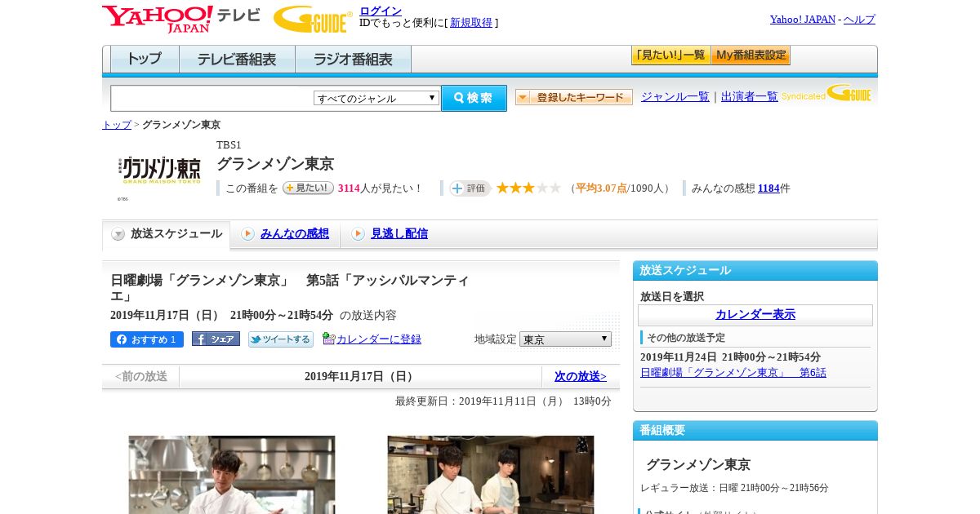Click the calendar icon beside カレンダーに登録

tap(328, 339)
